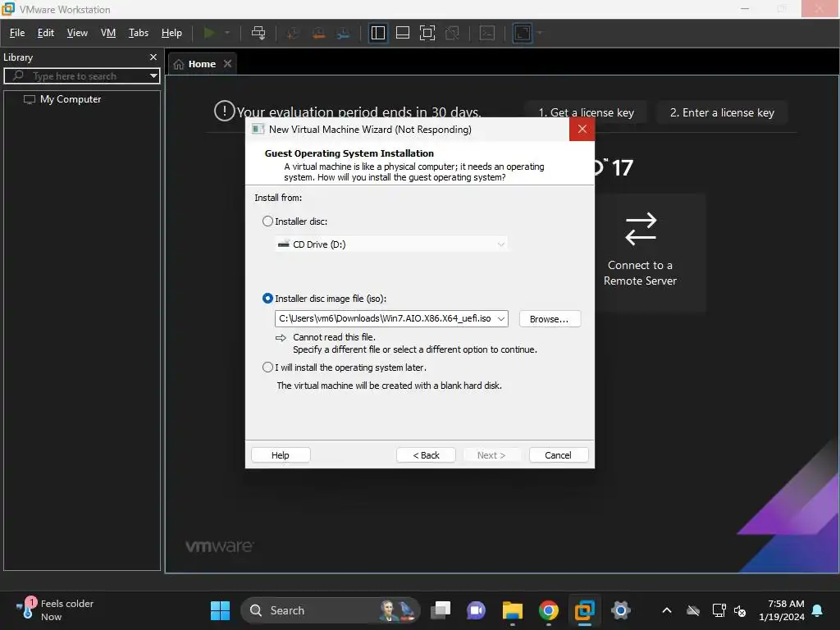Click the Cancel button
This screenshot has height=630, width=840.
point(558,454)
